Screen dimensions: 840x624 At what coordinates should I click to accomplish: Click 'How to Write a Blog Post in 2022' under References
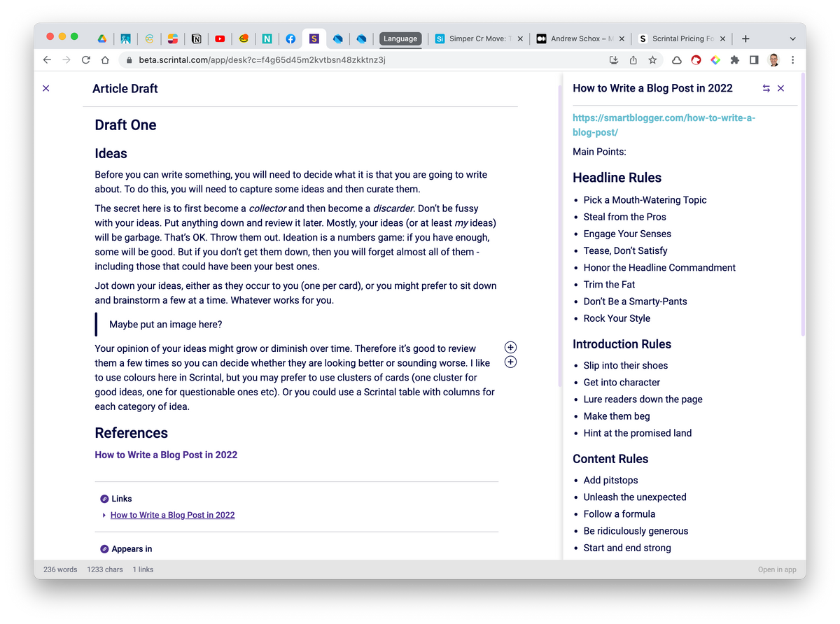[x=166, y=455]
